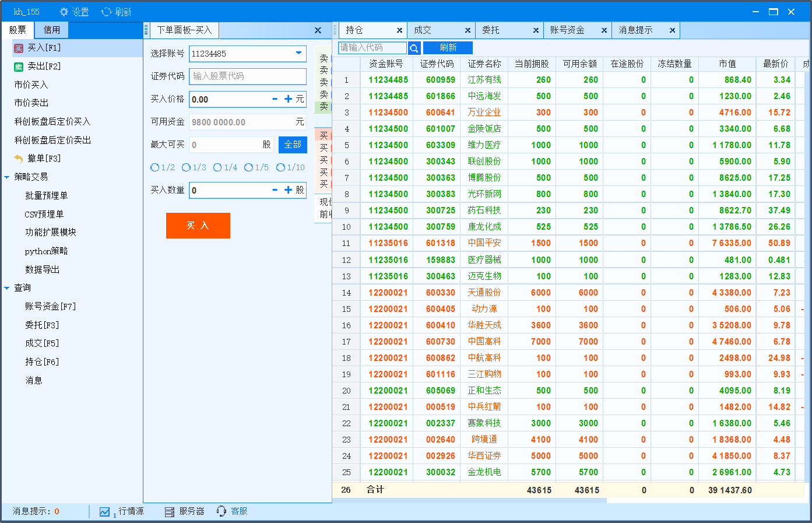Close the 持仓 tab with its x

(x=399, y=30)
